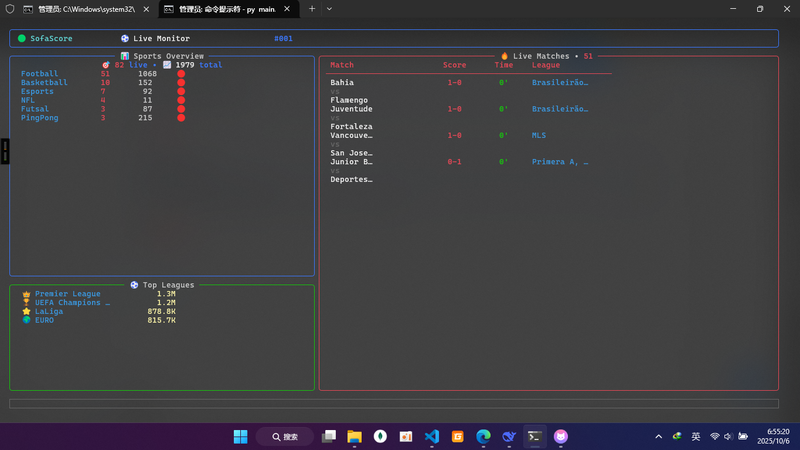Click the #001 refresh counter

(x=283, y=38)
